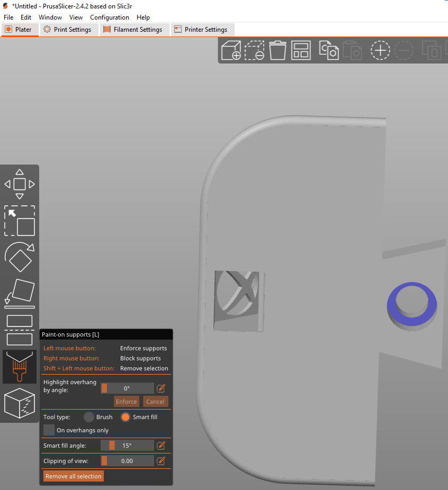Click the Paint-on supports [L] panel title
448x490 pixels.
pos(70,334)
